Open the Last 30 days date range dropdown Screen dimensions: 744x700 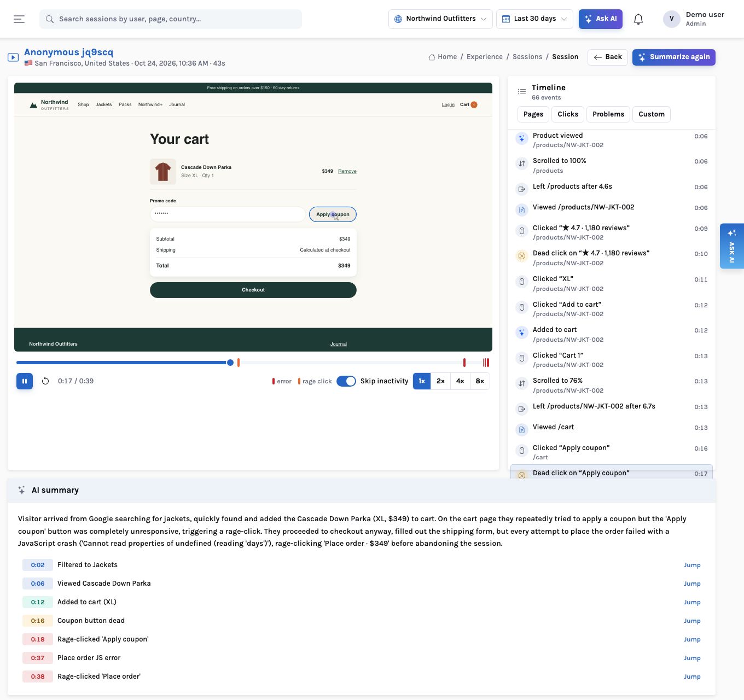pos(534,19)
